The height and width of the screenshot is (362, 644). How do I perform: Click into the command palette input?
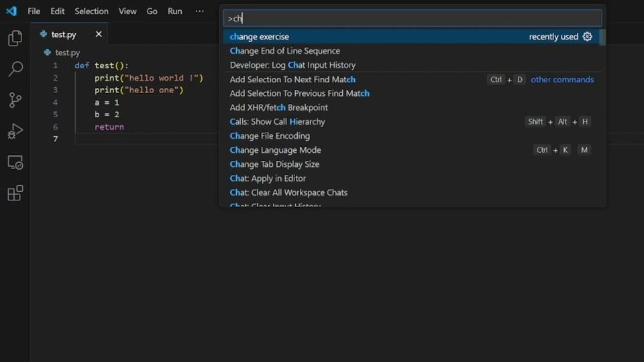pyautogui.click(x=413, y=18)
